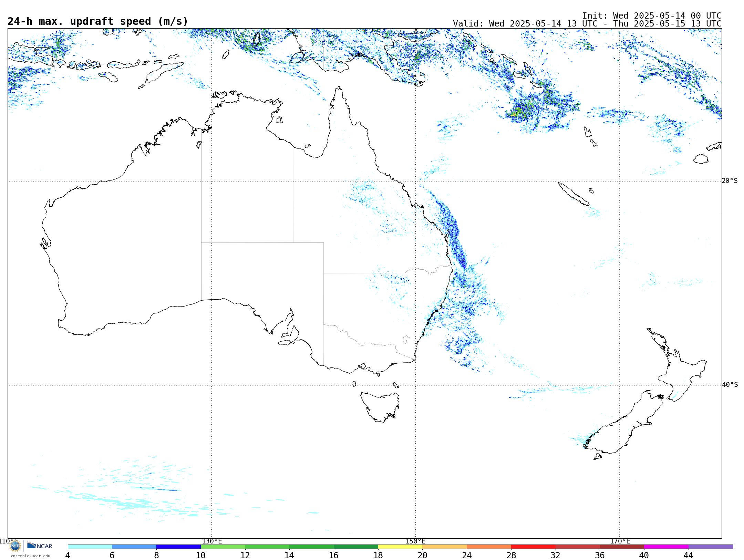Click the colorbar tick label '12'

point(245,556)
